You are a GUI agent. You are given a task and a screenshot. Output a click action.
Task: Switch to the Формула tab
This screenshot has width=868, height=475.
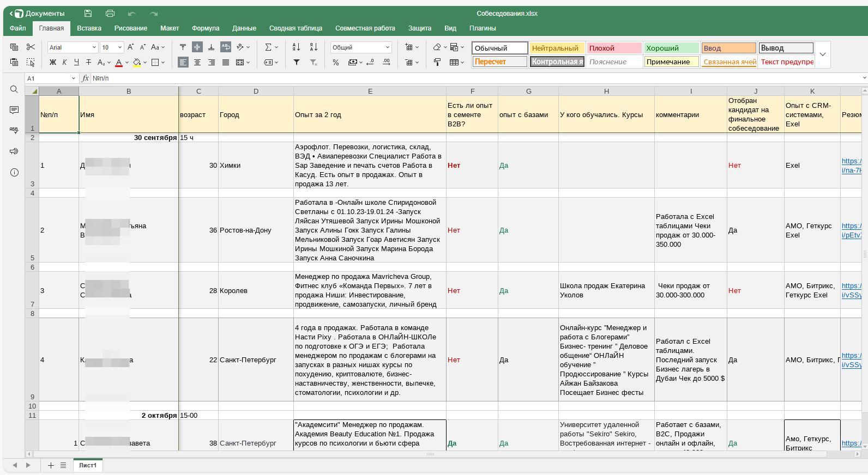pos(206,28)
